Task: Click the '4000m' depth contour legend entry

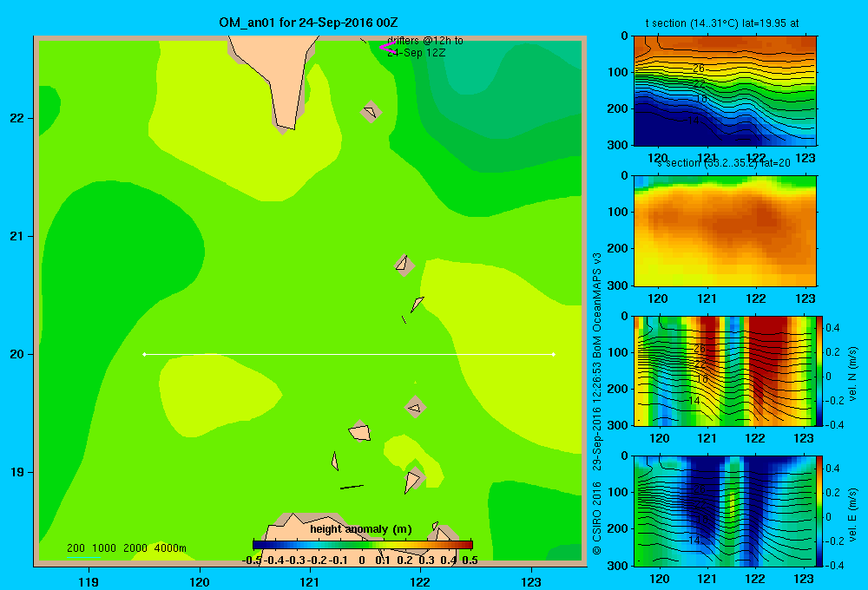Action: 170,548
